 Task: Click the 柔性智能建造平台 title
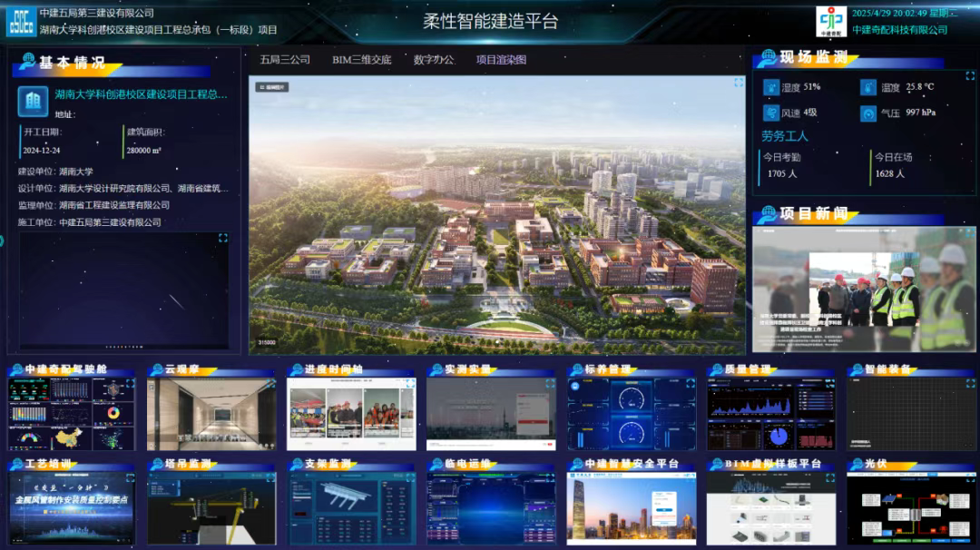(x=491, y=21)
